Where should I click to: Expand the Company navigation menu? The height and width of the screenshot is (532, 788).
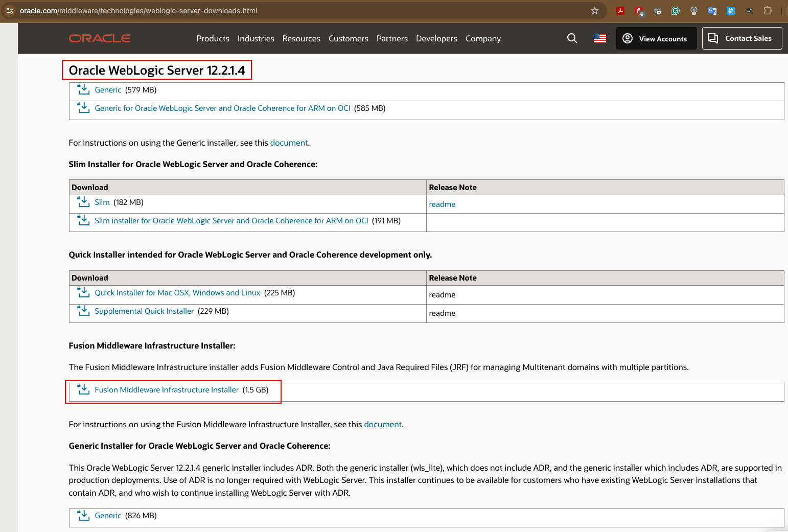click(x=483, y=39)
